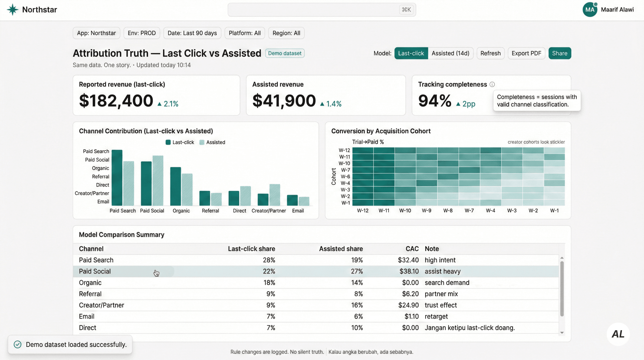Viewport: 644px width, 360px height.
Task: Click the ⌘K shortcut badge
Action: point(406,10)
